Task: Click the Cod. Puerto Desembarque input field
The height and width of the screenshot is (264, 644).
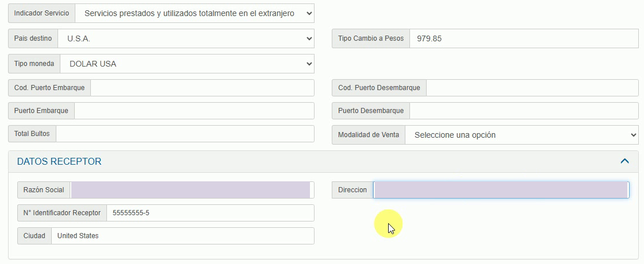Action: [532, 88]
